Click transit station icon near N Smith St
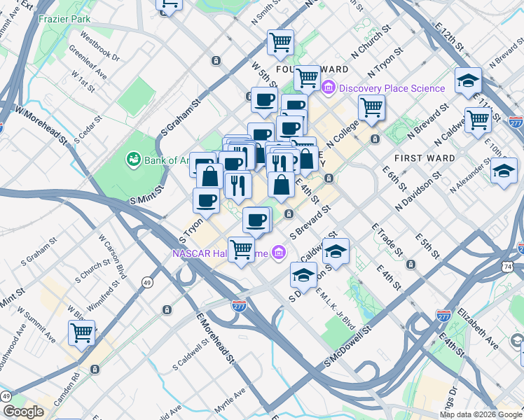524x420 pixels. (x=216, y=61)
